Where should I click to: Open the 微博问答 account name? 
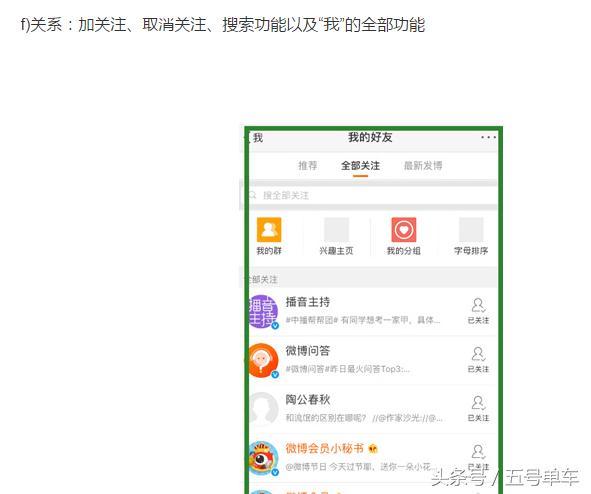[x=308, y=351]
